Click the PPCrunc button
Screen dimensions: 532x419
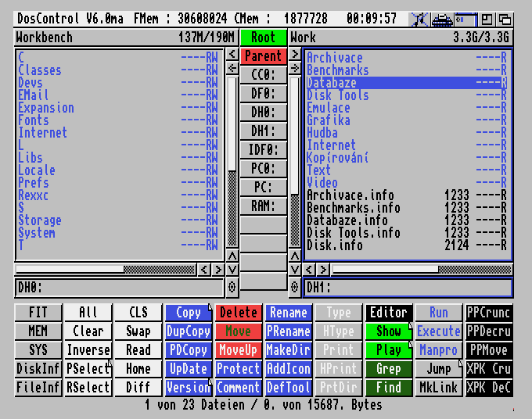click(x=489, y=313)
